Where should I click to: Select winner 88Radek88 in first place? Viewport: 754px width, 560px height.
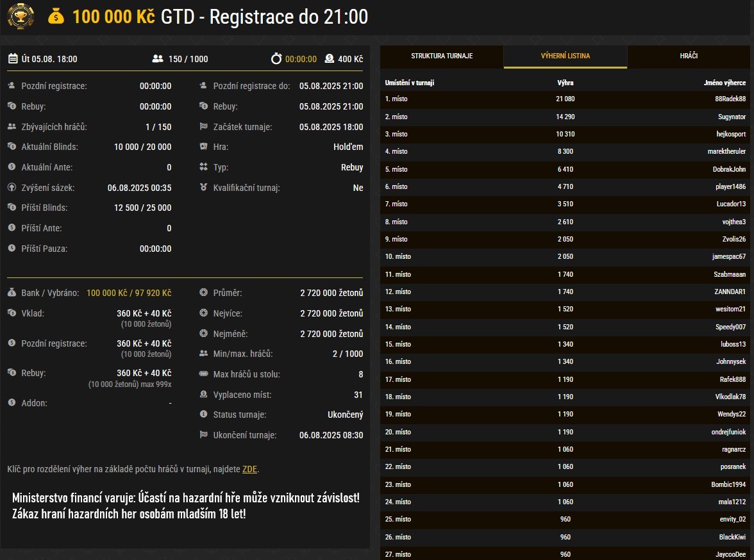click(x=730, y=99)
